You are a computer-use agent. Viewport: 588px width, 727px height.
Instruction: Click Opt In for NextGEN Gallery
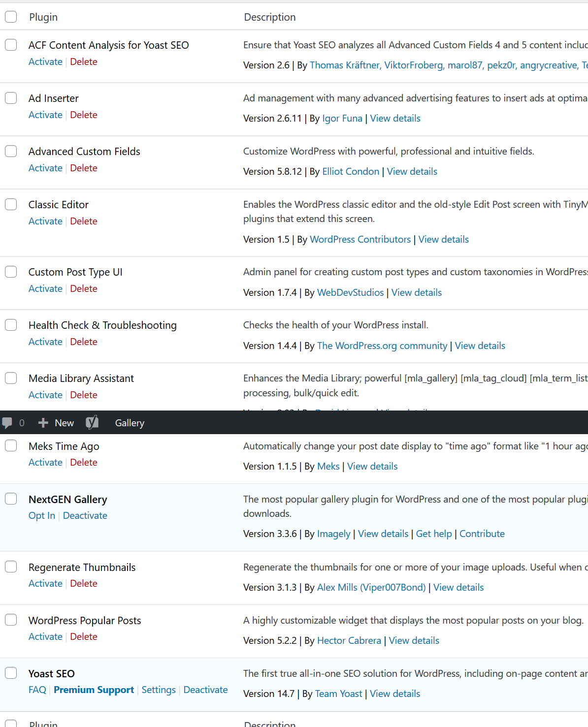[x=42, y=515]
